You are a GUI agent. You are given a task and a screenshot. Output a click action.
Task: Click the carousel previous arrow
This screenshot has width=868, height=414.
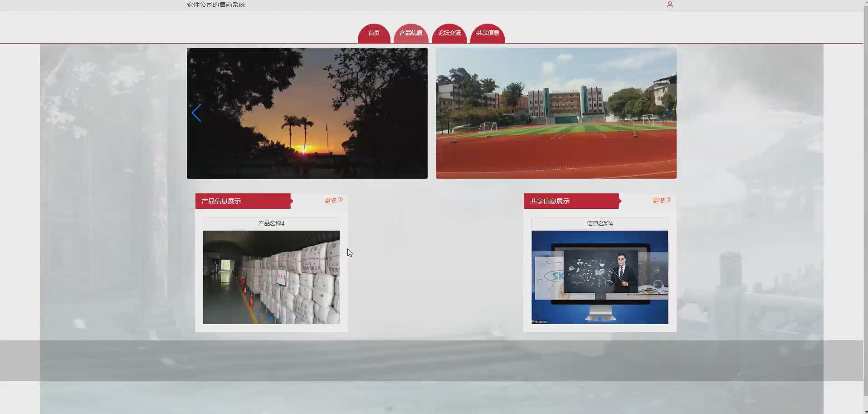(196, 113)
